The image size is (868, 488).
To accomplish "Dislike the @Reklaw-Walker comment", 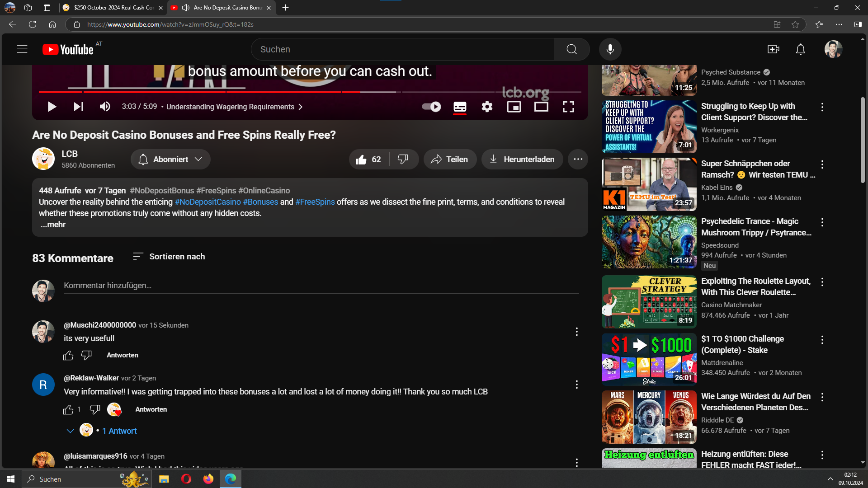I will pos(94,410).
